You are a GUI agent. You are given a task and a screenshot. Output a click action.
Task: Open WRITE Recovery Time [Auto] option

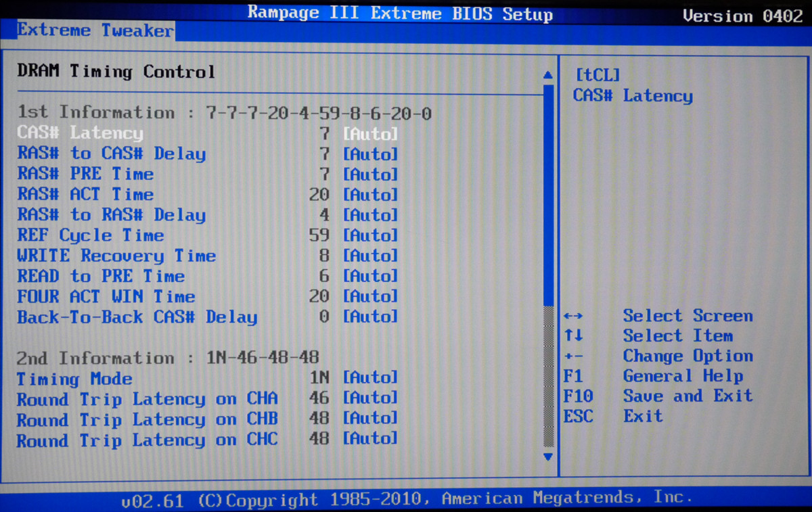[x=371, y=256]
